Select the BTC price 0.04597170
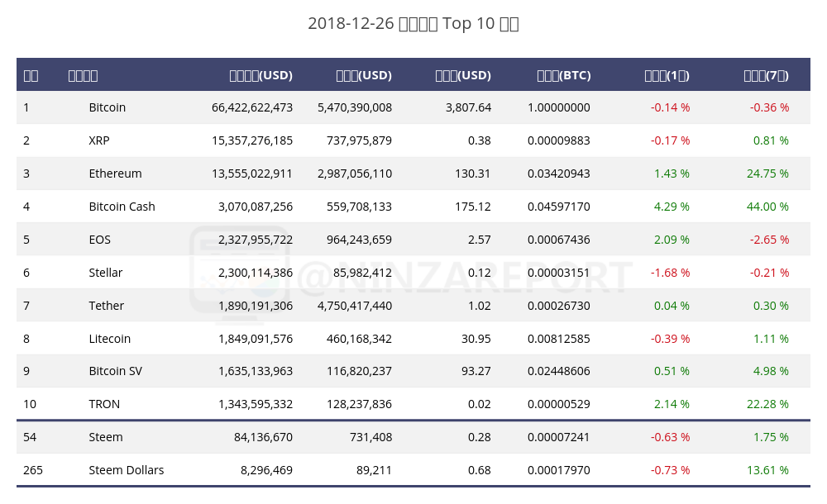This screenshot has width=827, height=504. coord(558,207)
